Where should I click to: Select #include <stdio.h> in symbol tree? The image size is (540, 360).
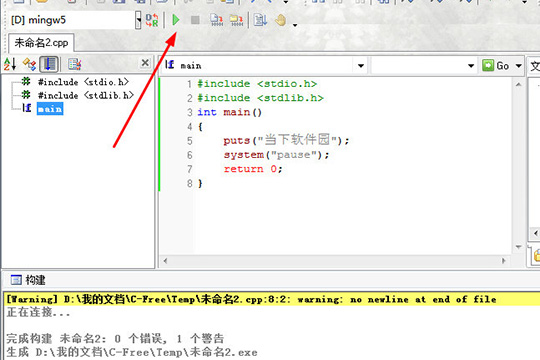(x=83, y=82)
